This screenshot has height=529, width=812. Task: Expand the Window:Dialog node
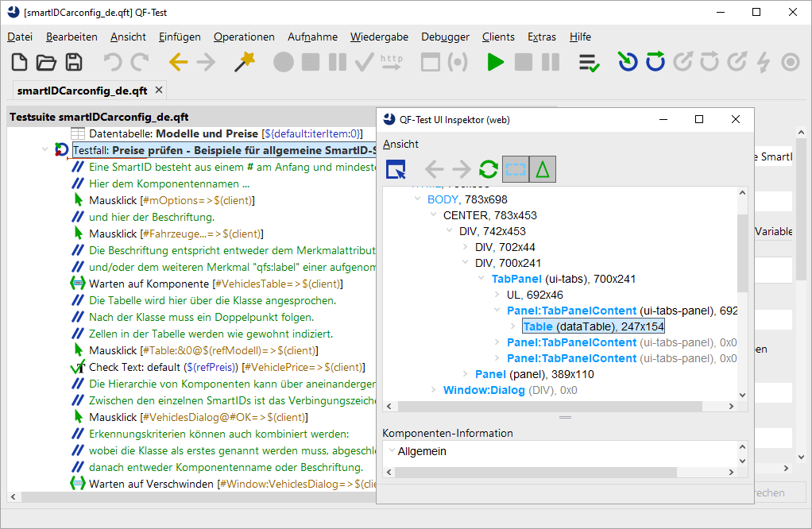434,390
